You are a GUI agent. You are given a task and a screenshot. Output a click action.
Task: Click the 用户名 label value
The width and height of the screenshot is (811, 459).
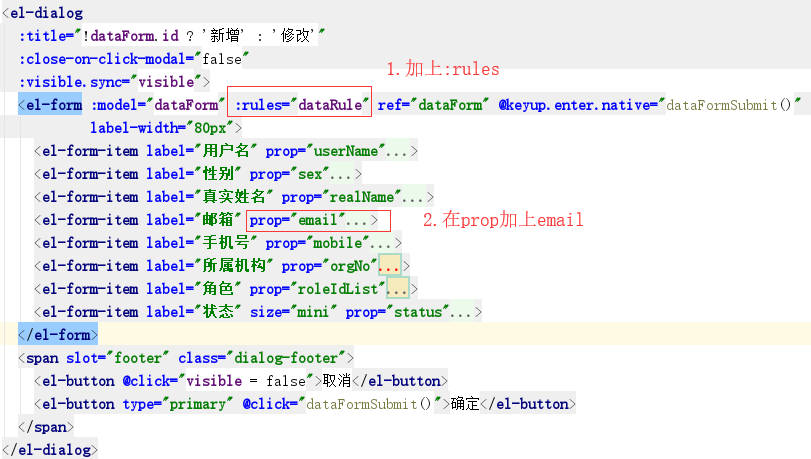(x=226, y=151)
